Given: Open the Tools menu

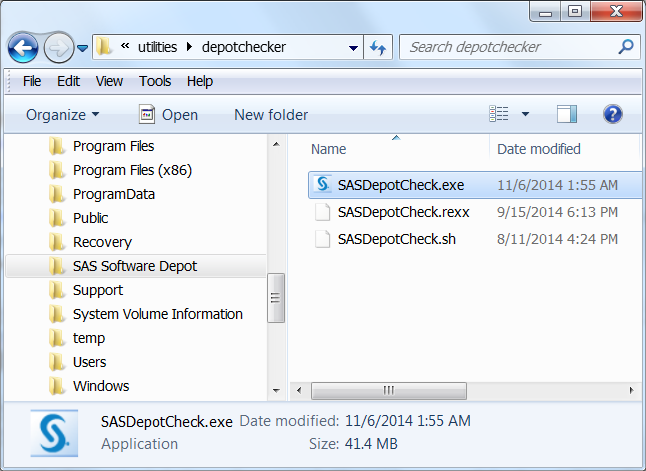Looking at the screenshot, I should pyautogui.click(x=155, y=81).
